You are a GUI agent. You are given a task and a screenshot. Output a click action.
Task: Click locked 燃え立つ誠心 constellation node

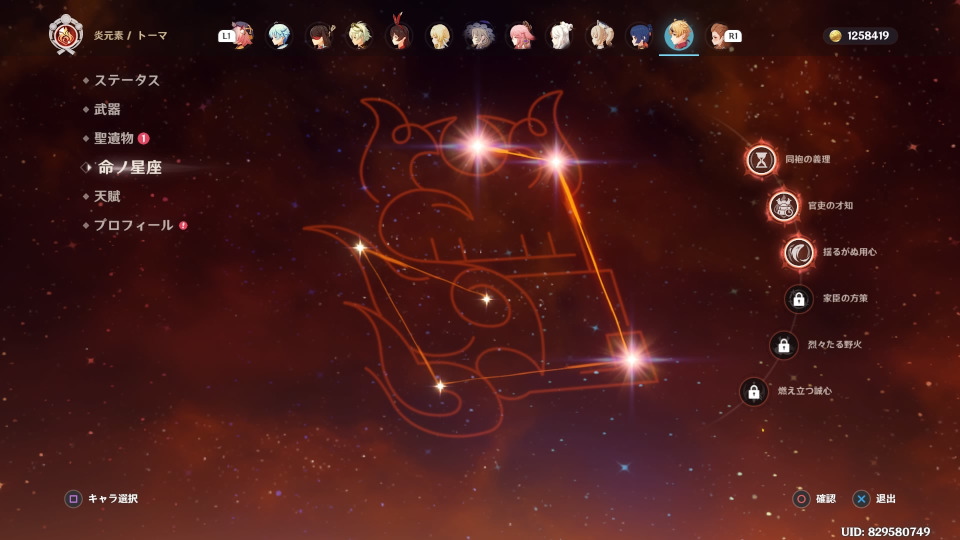(754, 392)
